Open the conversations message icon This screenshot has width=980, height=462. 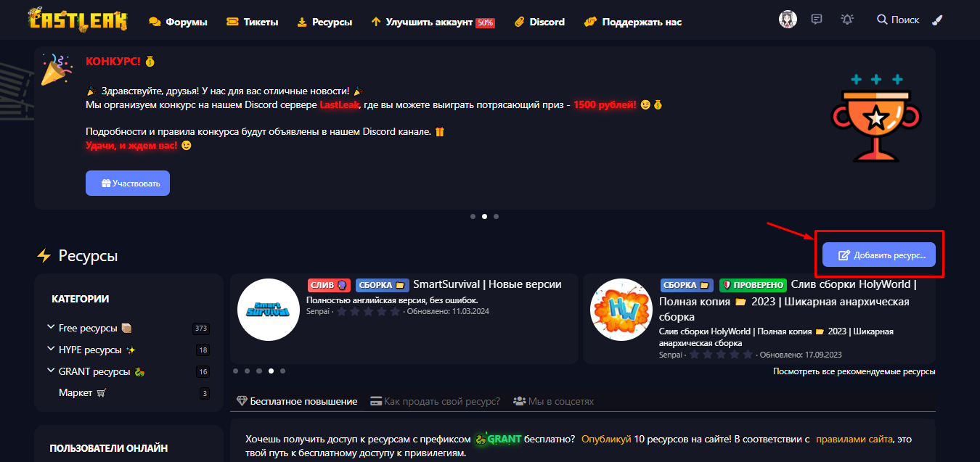[x=817, y=20]
